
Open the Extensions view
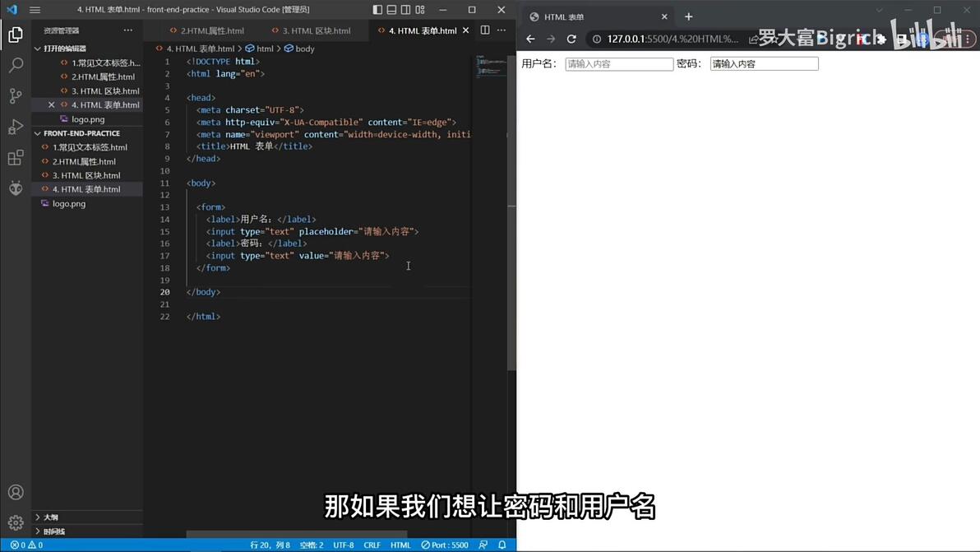tap(16, 157)
